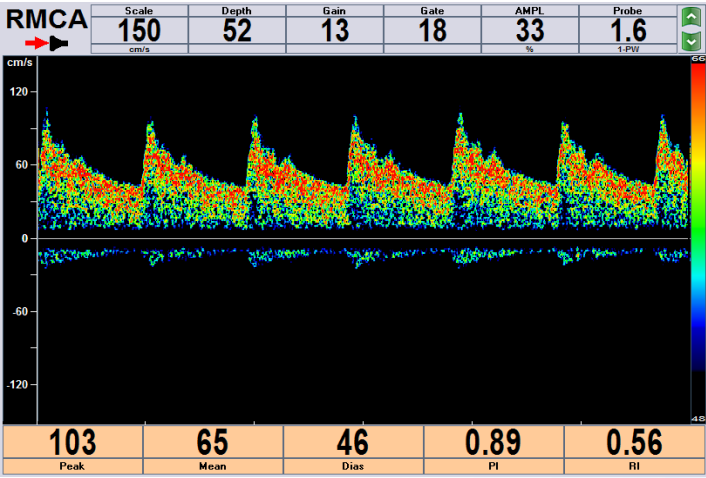Select the RMCA vessel label
Viewport: 706px width, 478px height.
point(45,19)
